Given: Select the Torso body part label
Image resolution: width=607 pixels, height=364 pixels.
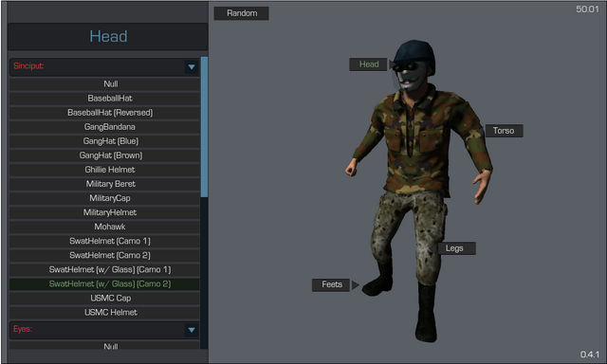Looking at the screenshot, I should click(x=504, y=131).
